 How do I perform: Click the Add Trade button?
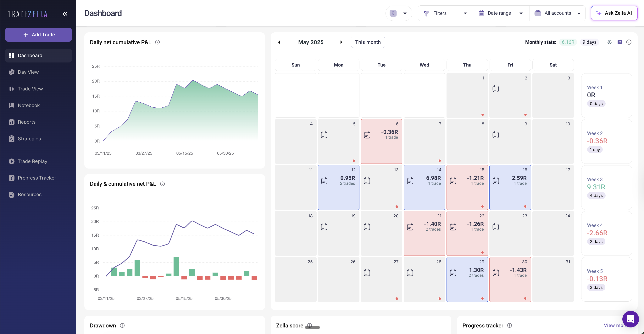(38, 35)
